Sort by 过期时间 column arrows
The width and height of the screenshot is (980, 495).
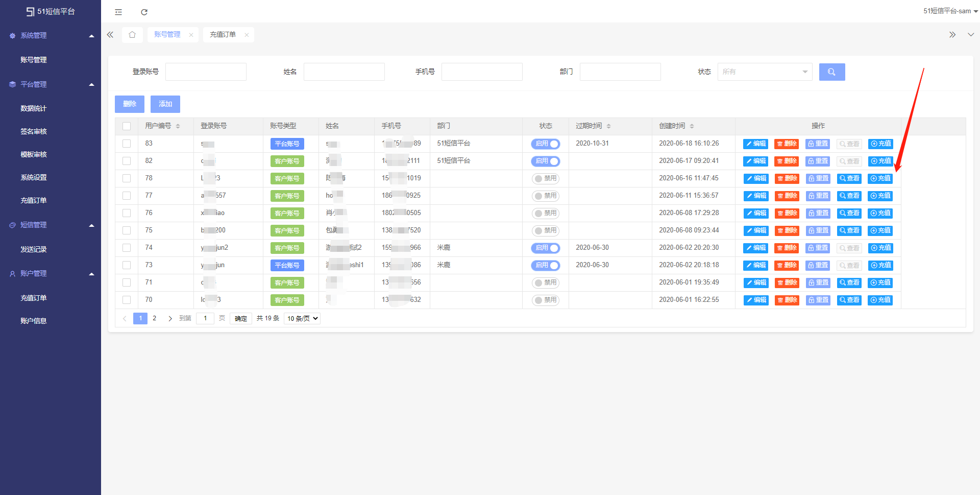[x=608, y=126]
